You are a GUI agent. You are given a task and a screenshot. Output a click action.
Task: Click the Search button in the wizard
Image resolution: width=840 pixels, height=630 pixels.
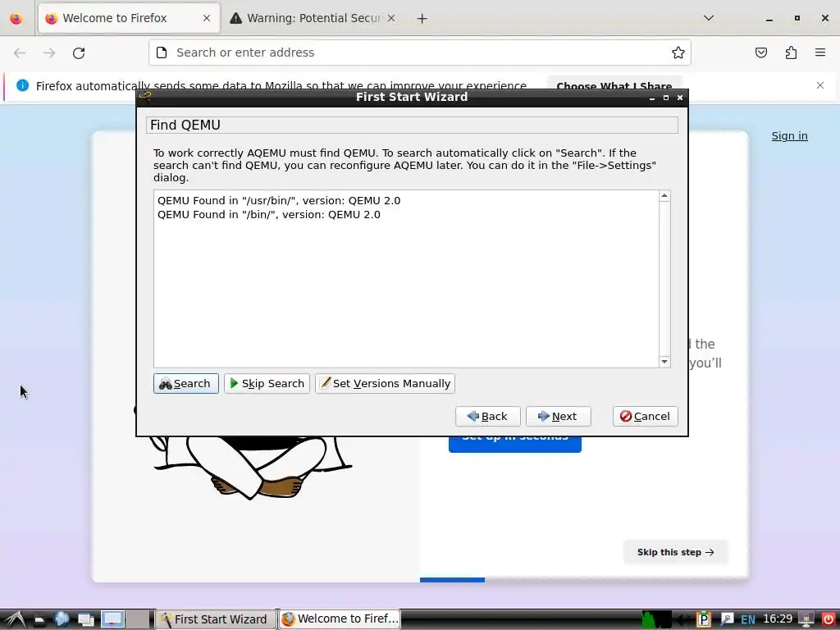point(186,384)
